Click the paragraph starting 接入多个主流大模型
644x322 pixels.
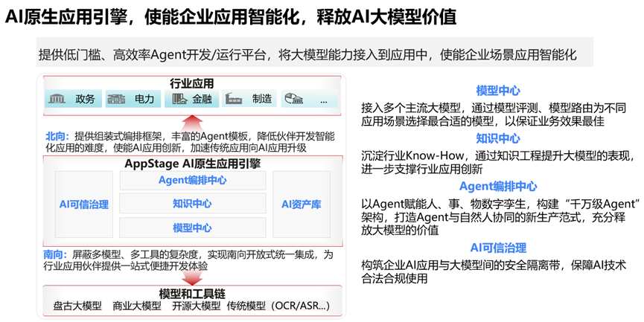coord(494,115)
